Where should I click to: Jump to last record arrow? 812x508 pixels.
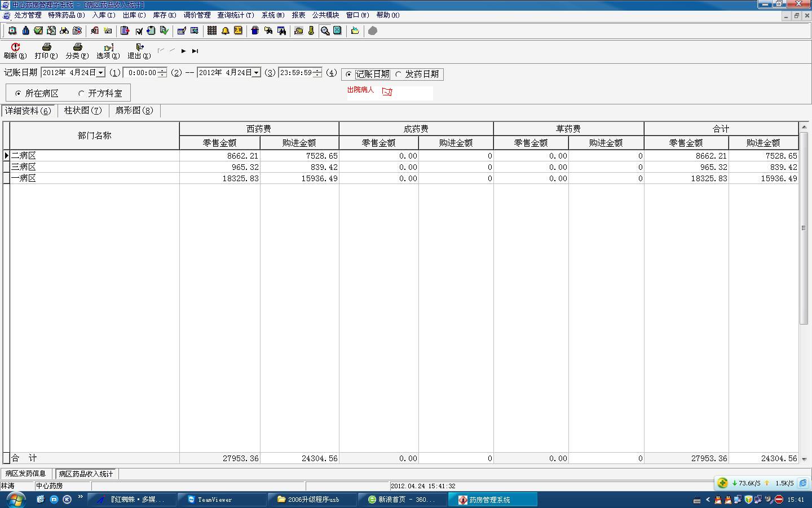tap(195, 51)
